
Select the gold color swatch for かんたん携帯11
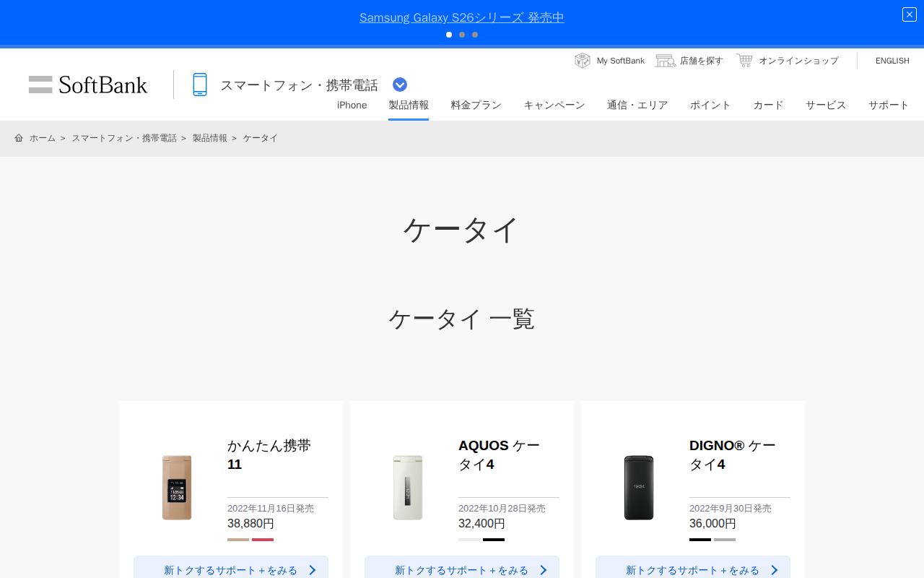click(x=238, y=540)
